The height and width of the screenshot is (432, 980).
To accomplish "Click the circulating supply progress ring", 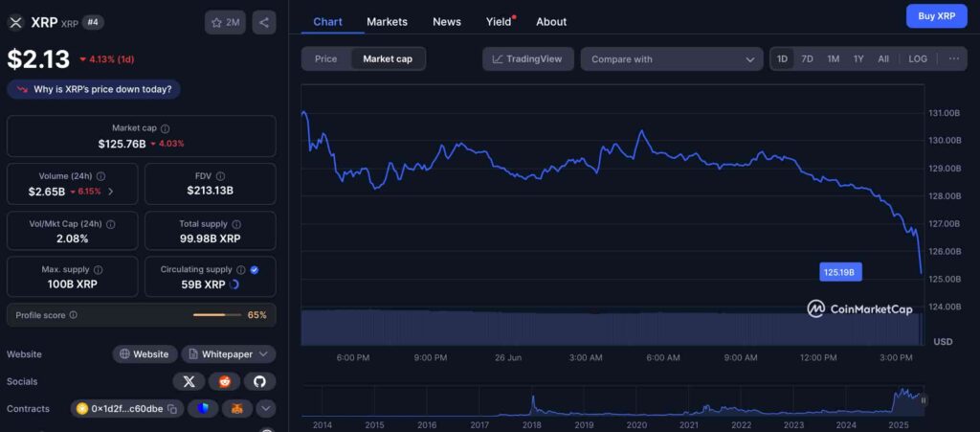I will pyautogui.click(x=234, y=284).
